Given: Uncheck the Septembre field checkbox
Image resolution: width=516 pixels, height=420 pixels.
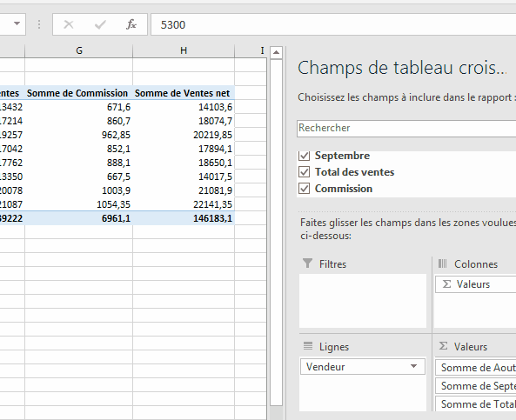Looking at the screenshot, I should 304,156.
